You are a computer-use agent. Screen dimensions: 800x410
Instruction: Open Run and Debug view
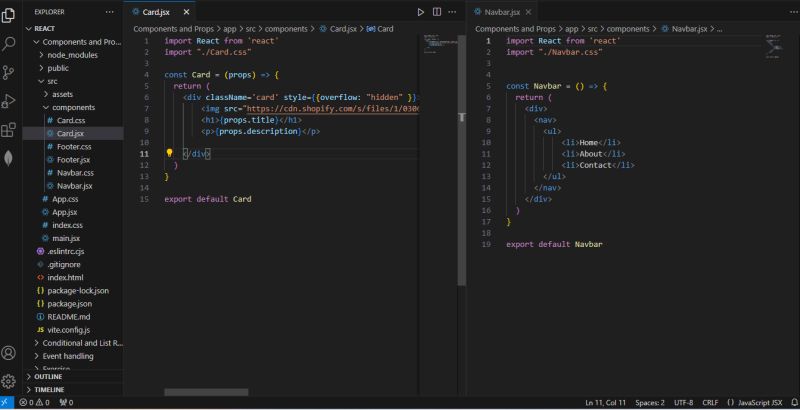pyautogui.click(x=9, y=101)
